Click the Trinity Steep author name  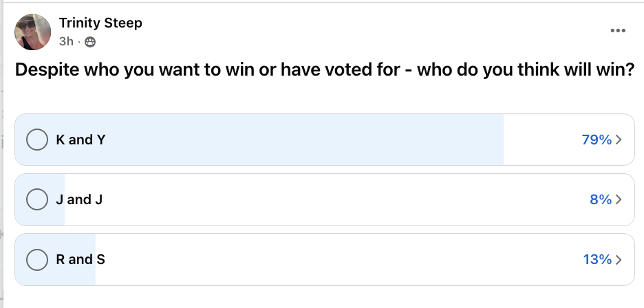point(100,23)
